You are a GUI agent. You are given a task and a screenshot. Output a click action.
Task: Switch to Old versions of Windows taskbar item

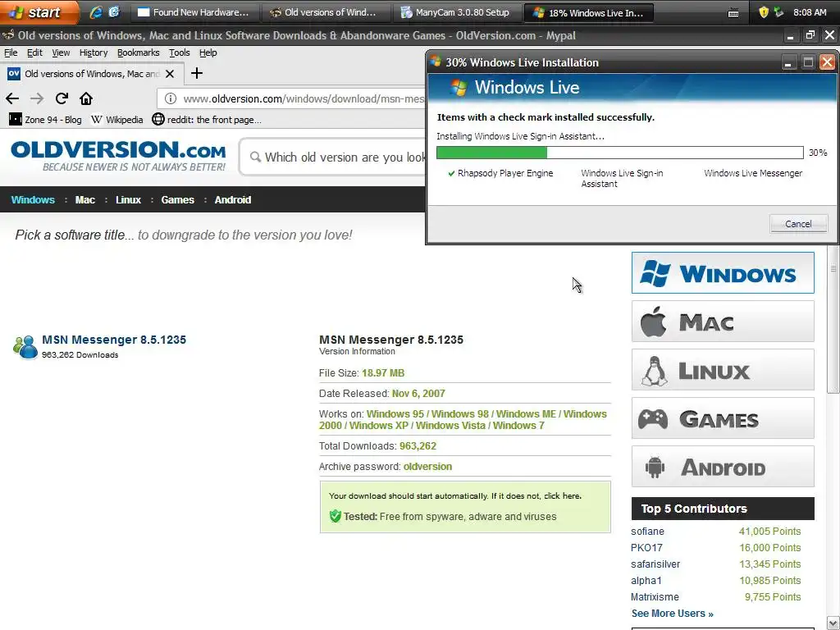tap(326, 12)
